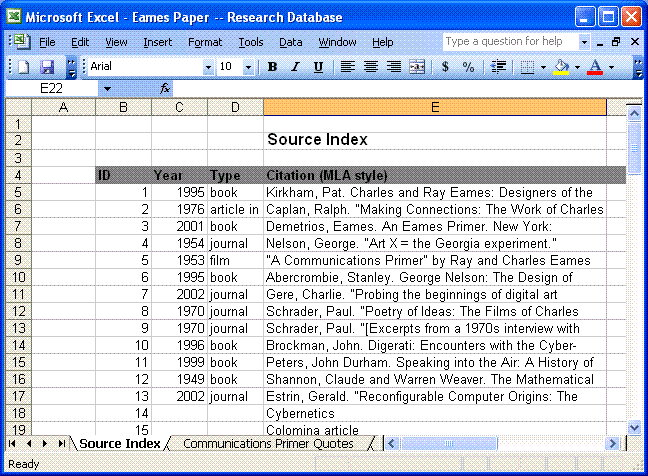Toggle Underline formatting
Image resolution: width=648 pixels, height=476 pixels.
318,67
